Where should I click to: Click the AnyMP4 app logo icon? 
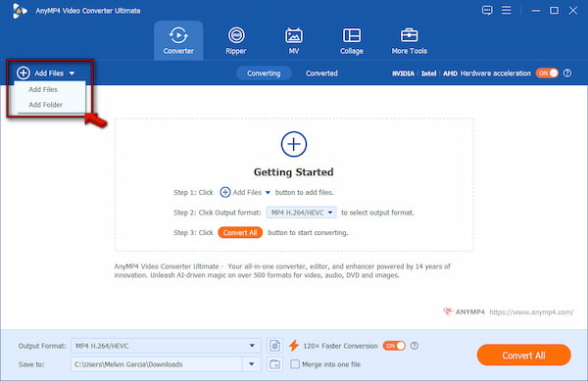coord(20,11)
